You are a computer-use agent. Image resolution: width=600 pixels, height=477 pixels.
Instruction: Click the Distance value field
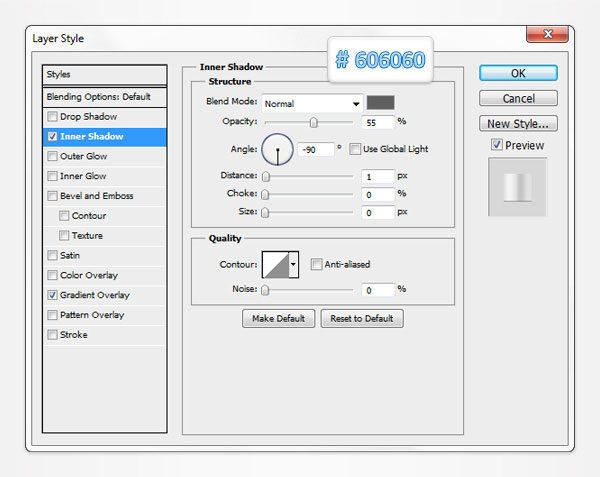pyautogui.click(x=378, y=176)
